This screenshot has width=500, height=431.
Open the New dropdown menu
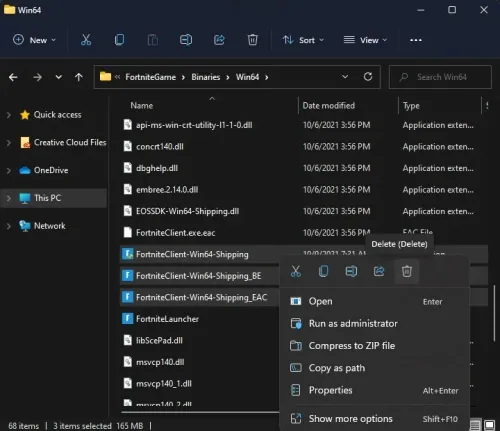click(x=34, y=40)
